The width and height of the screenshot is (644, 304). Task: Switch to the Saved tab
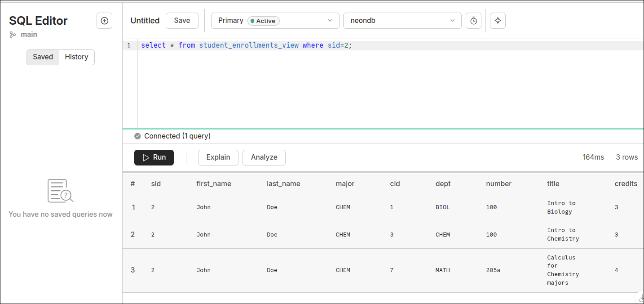tap(43, 57)
